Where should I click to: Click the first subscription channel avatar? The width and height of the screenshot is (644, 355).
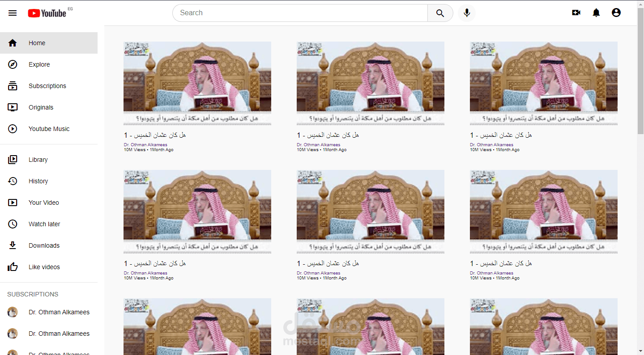point(13,312)
